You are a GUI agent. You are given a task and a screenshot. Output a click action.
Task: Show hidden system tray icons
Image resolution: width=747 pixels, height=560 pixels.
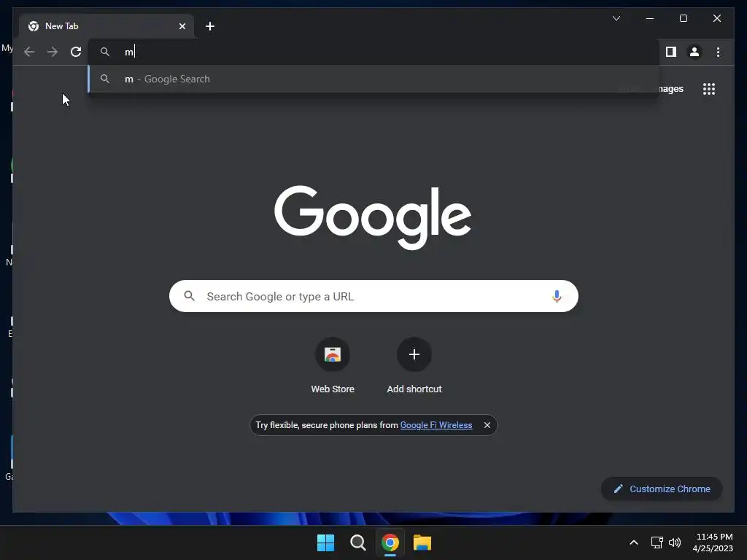634,542
